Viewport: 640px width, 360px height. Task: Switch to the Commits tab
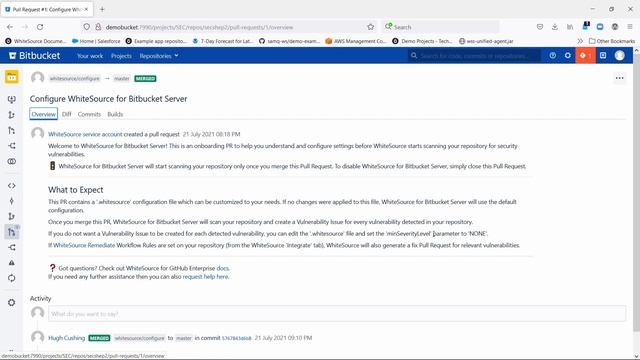[89, 114]
